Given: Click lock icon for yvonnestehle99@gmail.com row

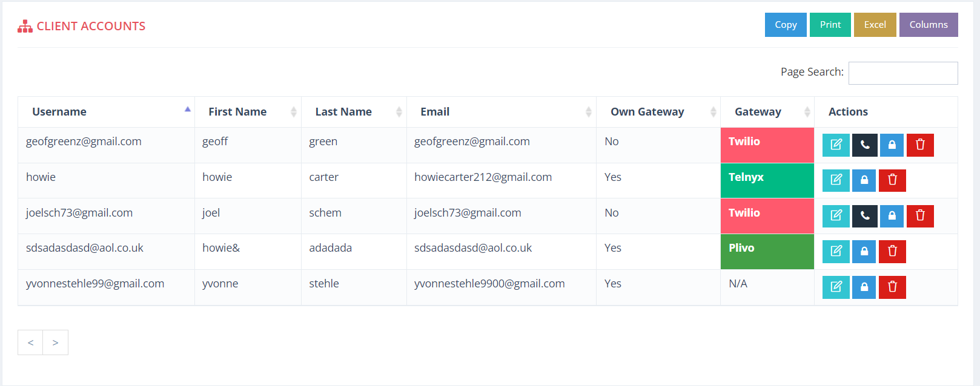Looking at the screenshot, I should [864, 287].
